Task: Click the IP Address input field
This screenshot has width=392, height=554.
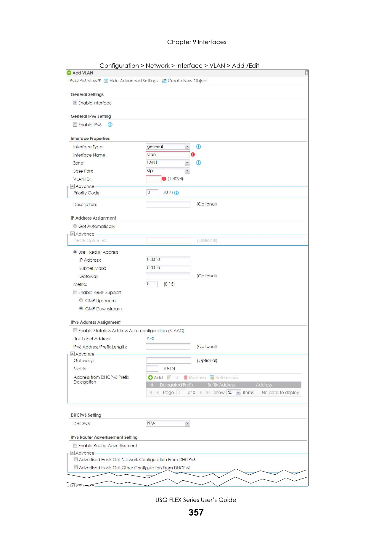Action: click(x=168, y=260)
